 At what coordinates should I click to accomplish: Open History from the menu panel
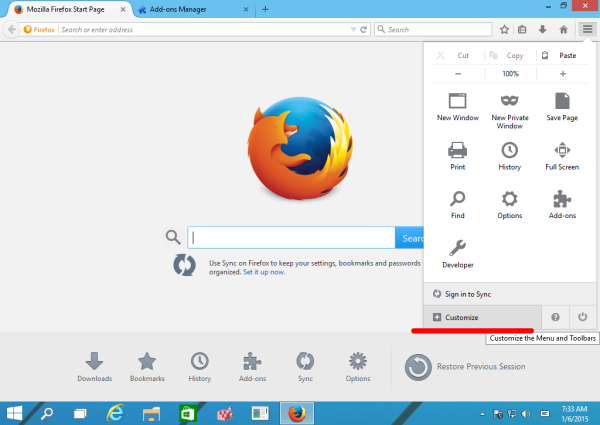[510, 156]
